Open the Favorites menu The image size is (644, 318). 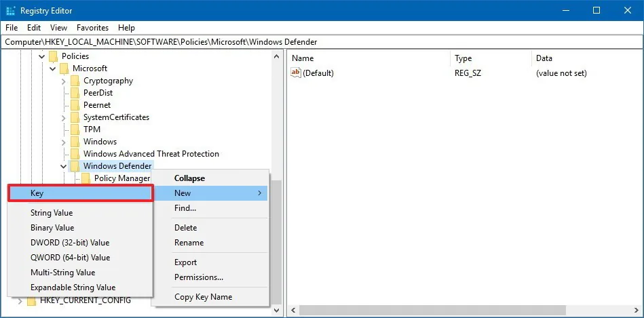pyautogui.click(x=93, y=28)
